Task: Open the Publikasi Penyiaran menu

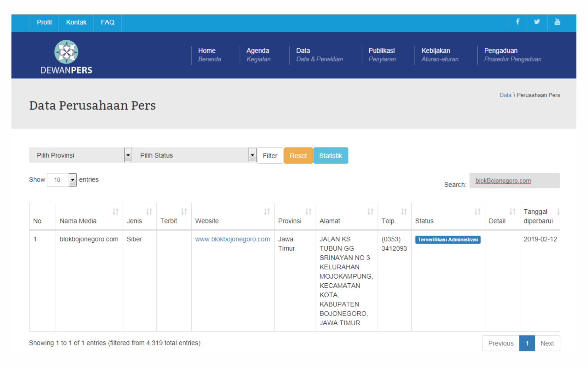Action: [x=382, y=55]
